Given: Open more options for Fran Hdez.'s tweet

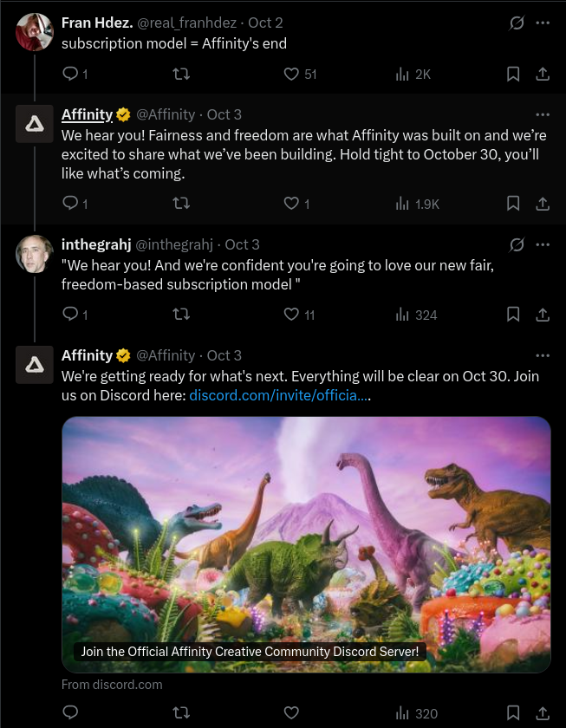Looking at the screenshot, I should 543,23.
